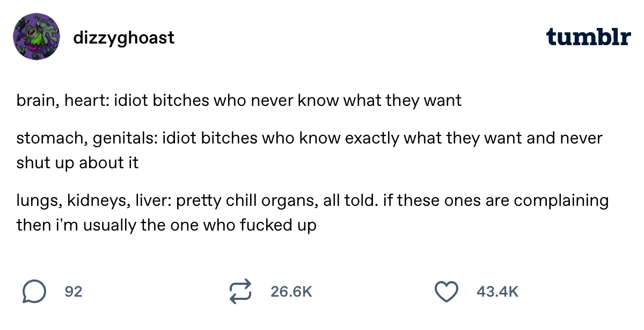Image resolution: width=644 pixels, height=330 pixels.
Task: Click the 26.6K reblogs count
Action: tap(291, 292)
